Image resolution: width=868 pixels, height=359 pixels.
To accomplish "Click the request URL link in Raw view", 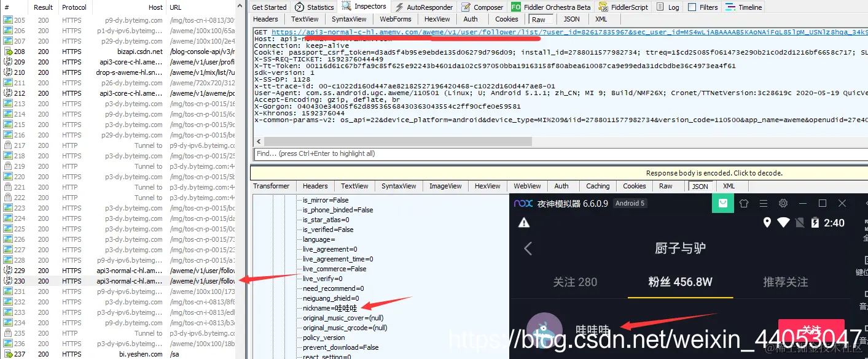I will pyautogui.click(x=569, y=32).
